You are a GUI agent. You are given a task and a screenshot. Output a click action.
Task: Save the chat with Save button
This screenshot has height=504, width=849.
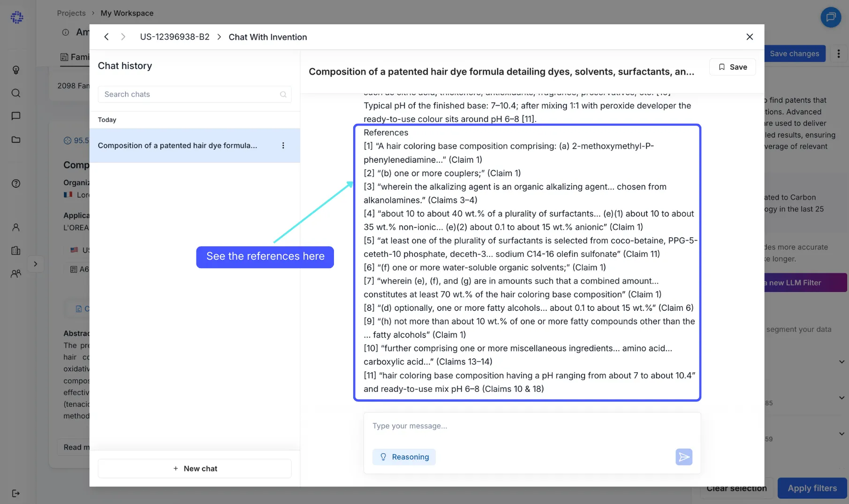[x=732, y=67]
